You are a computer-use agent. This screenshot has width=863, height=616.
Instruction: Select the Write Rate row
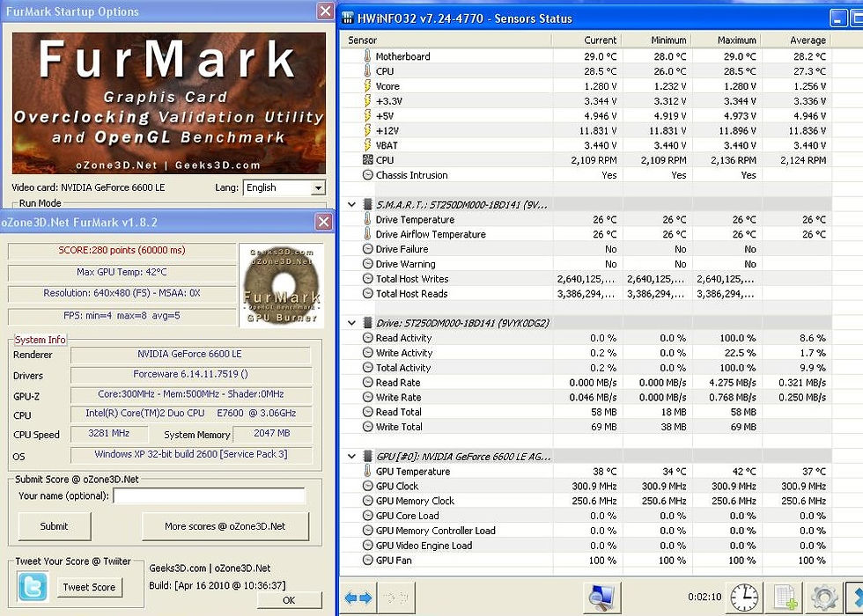pyautogui.click(x=586, y=397)
